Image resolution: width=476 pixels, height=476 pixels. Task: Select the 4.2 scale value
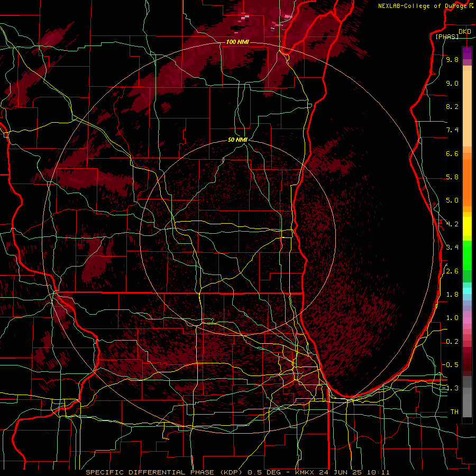(452, 224)
